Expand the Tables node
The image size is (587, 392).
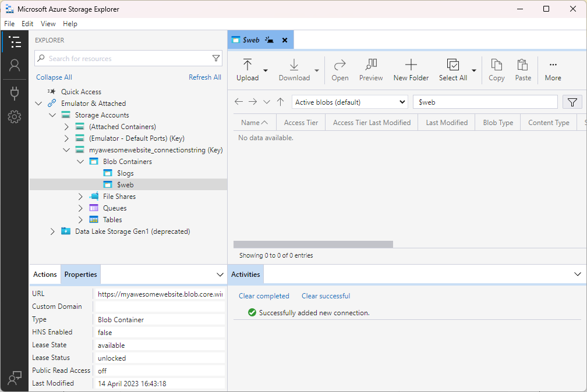pos(80,220)
